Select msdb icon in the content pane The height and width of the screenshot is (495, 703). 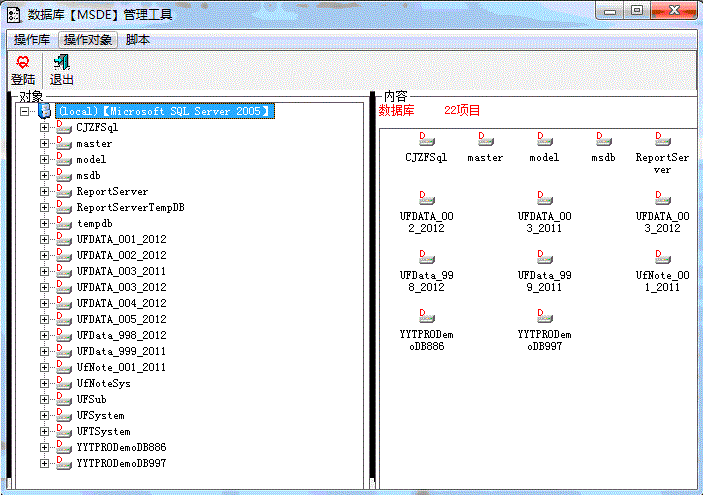[x=603, y=139]
